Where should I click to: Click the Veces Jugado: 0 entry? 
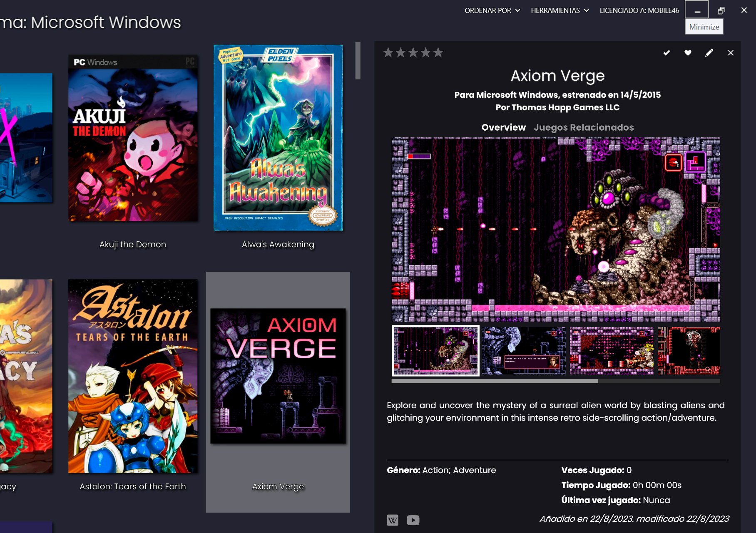[x=596, y=470]
